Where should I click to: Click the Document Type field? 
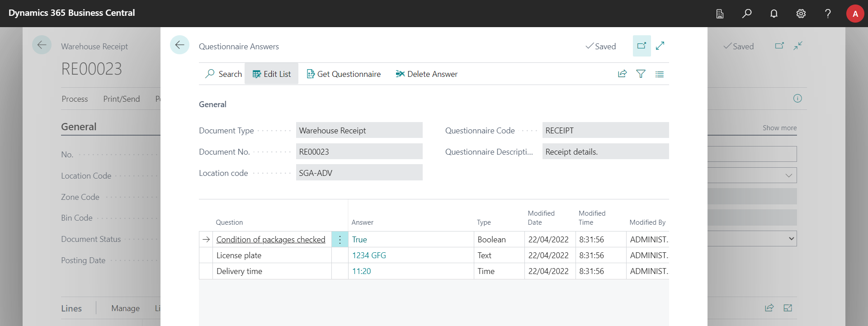click(x=359, y=130)
